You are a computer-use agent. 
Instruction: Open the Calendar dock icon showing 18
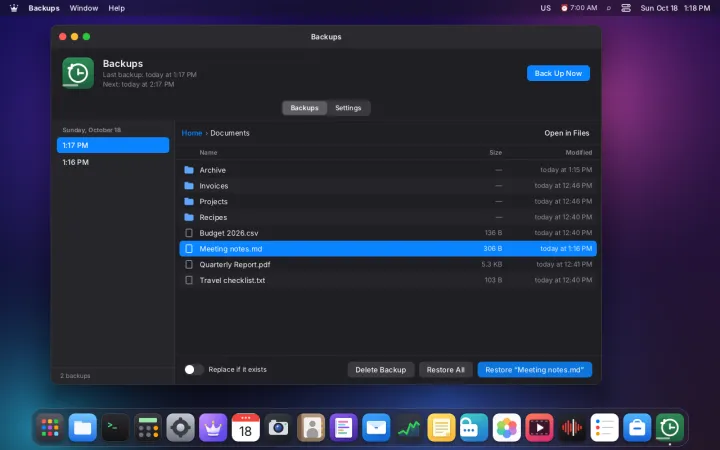(246, 428)
